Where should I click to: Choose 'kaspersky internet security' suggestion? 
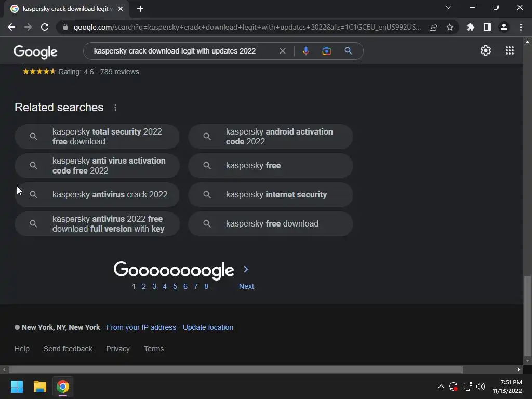pos(271,195)
